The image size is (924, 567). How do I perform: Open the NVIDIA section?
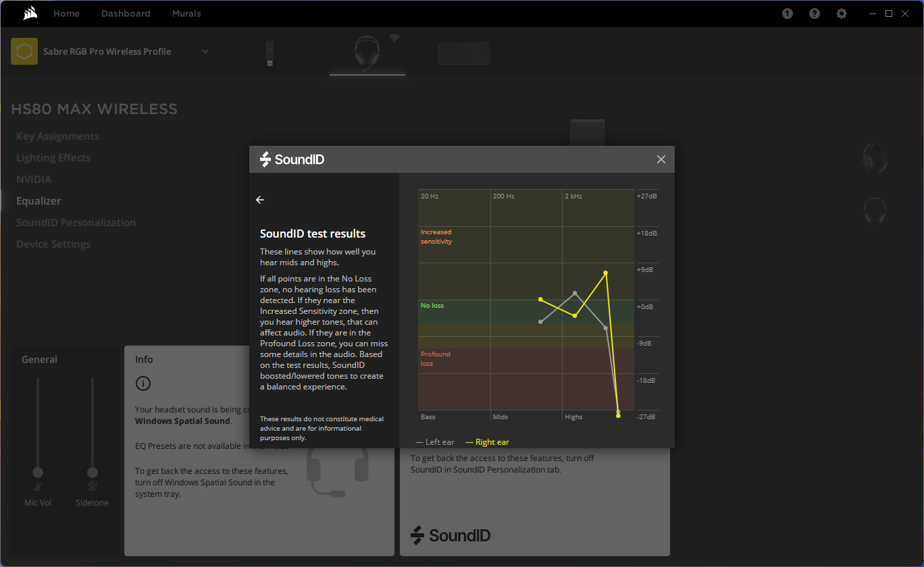(x=34, y=180)
